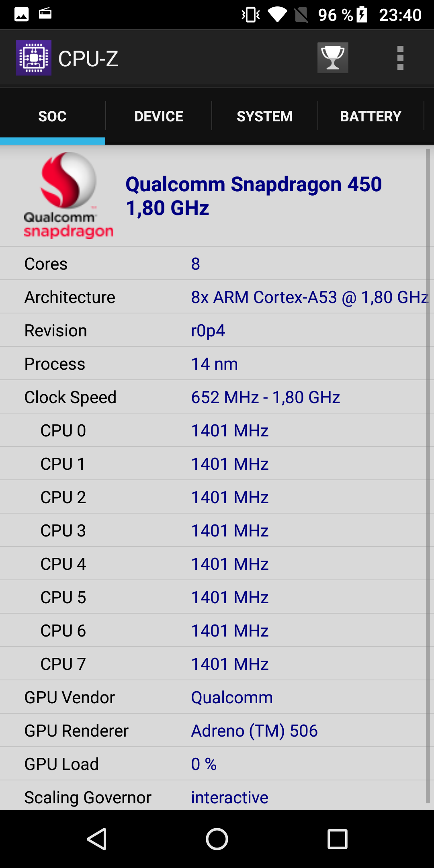This screenshot has width=434, height=868.
Task: Tap the CPU-Z app logo icon
Action: click(x=34, y=58)
